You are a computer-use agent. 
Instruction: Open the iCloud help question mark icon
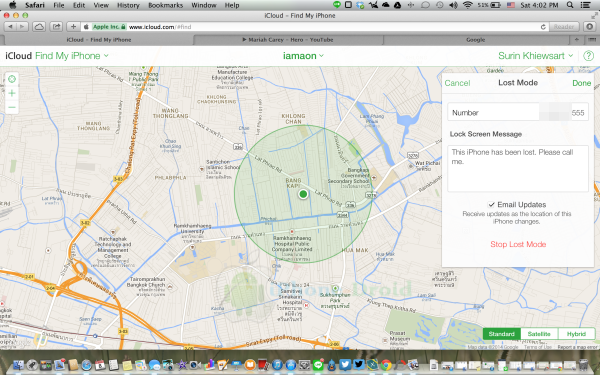coord(588,56)
